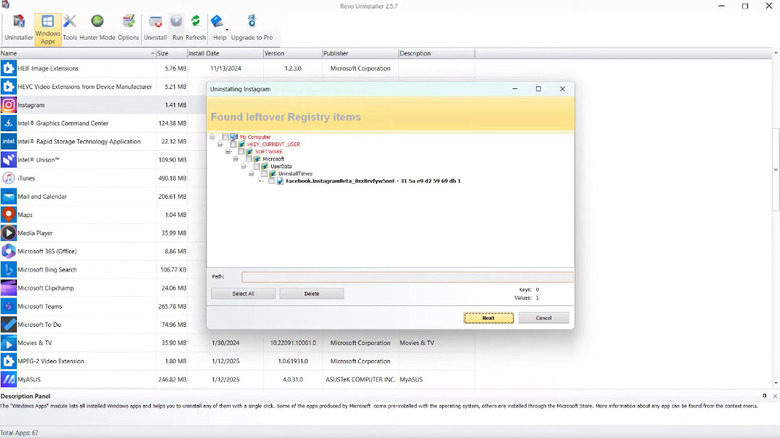Viewport: 780px width, 438px height.
Task: Check the Facebook.InstagramBeta value checkbox
Action: [272, 181]
